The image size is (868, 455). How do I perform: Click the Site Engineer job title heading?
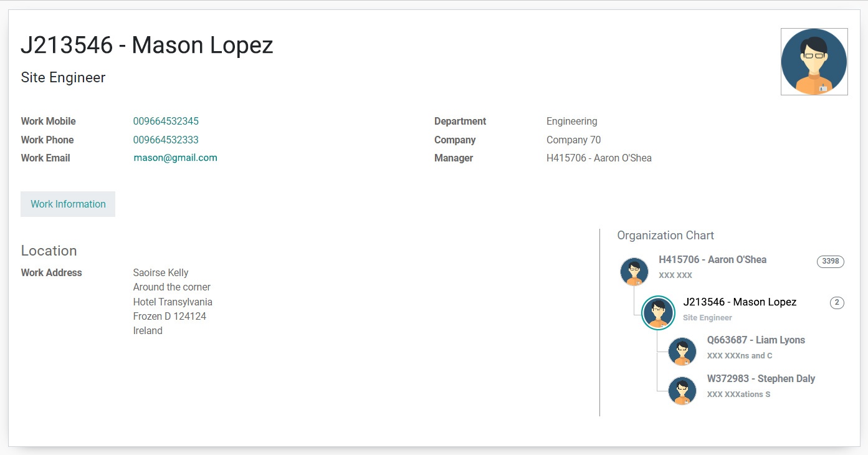point(63,77)
